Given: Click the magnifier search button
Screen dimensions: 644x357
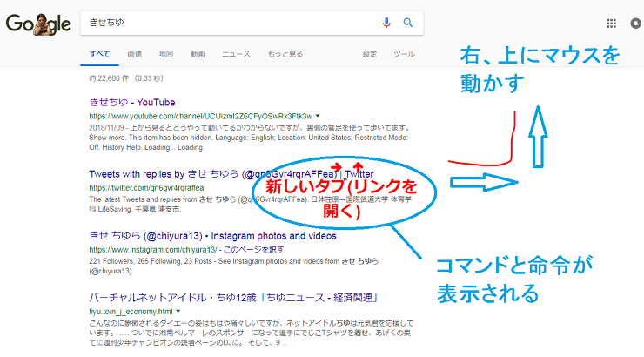Looking at the screenshot, I should (408, 23).
